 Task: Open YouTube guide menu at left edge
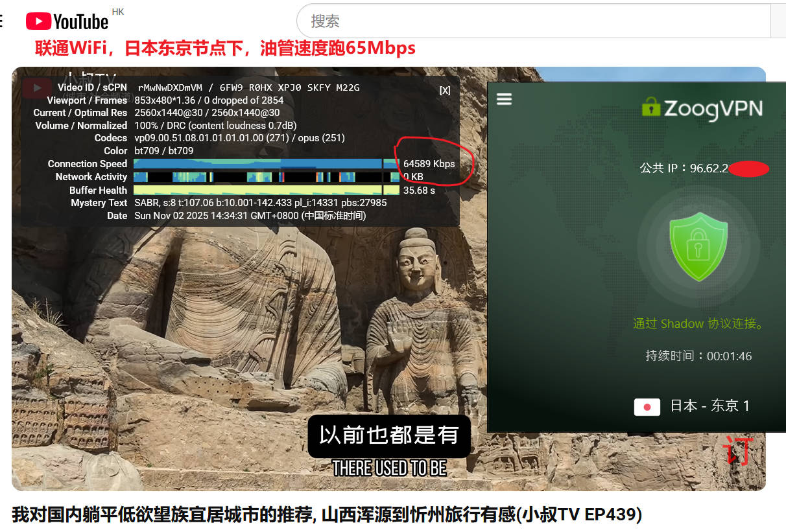[x=2, y=21]
